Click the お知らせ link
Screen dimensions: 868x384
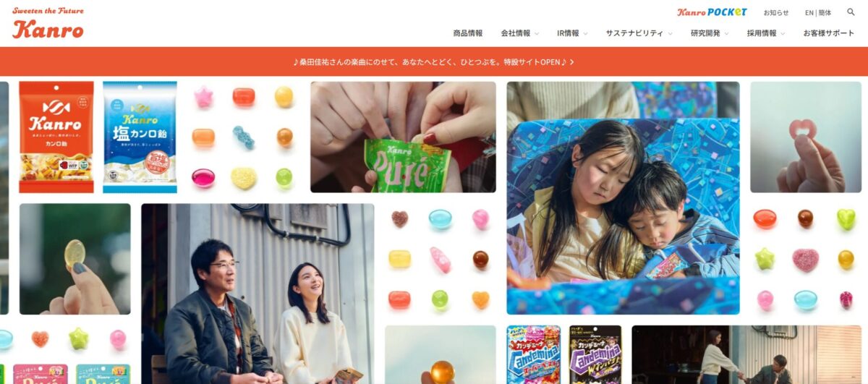776,12
